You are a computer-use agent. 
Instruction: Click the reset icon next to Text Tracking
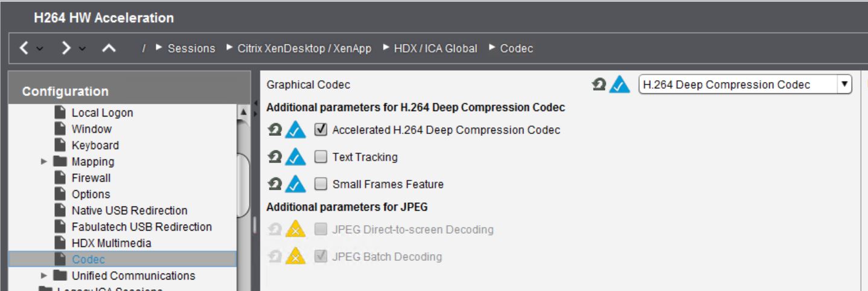click(x=275, y=157)
